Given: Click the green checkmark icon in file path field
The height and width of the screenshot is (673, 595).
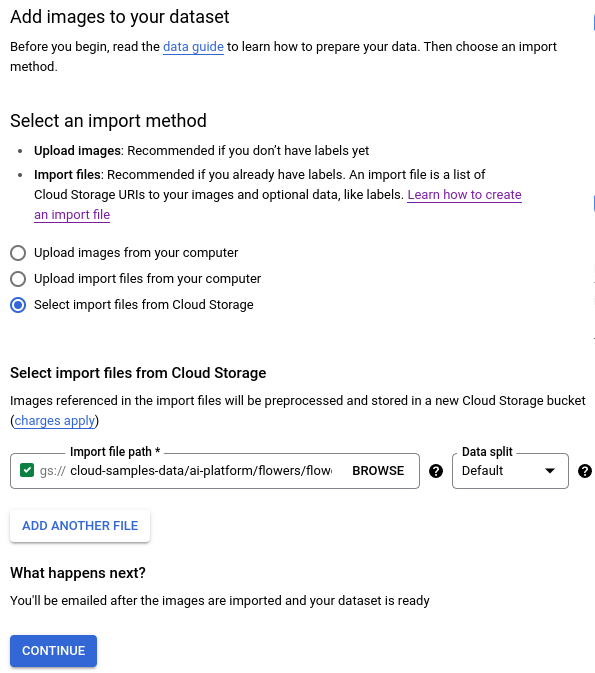Looking at the screenshot, I should click(x=27, y=470).
